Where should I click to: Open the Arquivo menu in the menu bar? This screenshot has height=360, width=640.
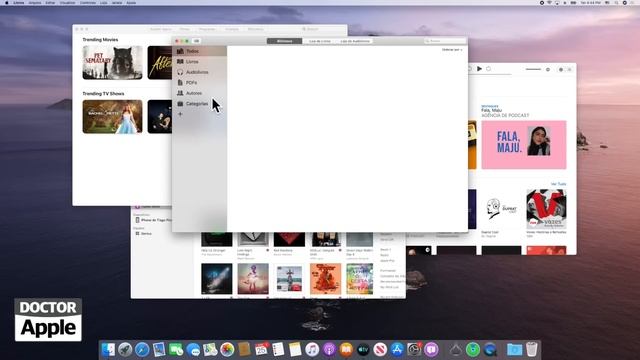click(35, 2)
